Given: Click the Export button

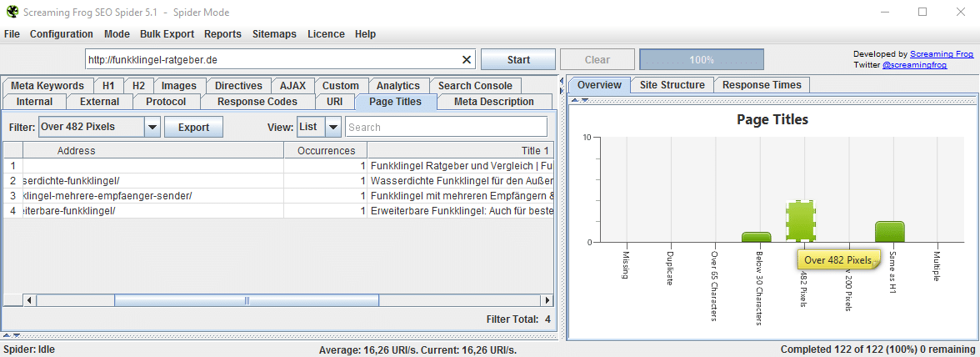Looking at the screenshot, I should (x=193, y=127).
